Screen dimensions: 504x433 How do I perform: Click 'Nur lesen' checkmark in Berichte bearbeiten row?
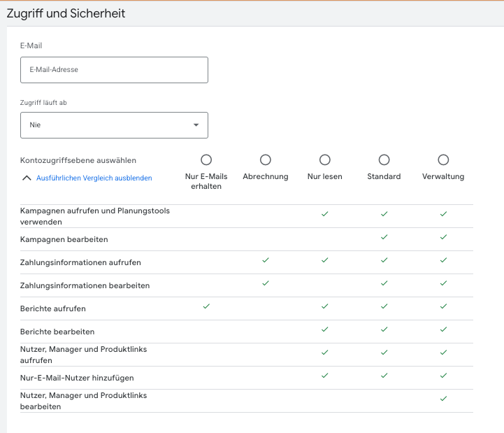pos(325,329)
